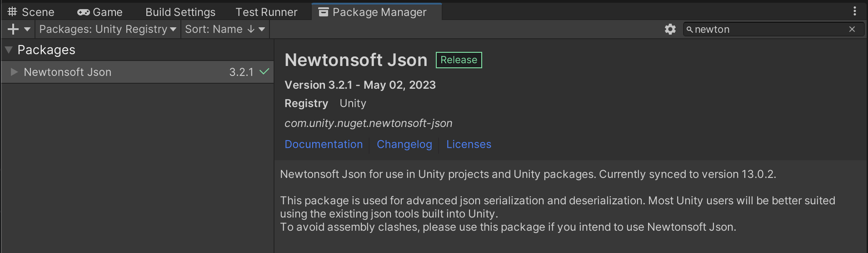Clear the newton search text
The image size is (868, 253).
point(852,29)
